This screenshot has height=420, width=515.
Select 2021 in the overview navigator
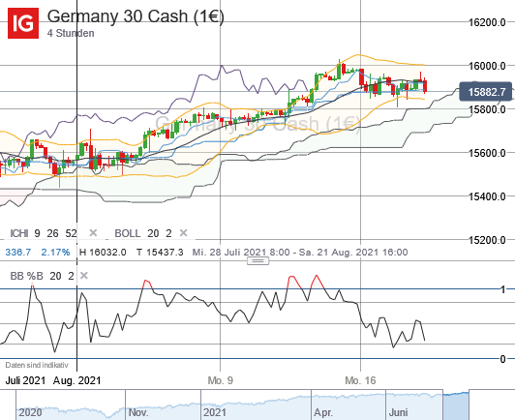point(215,412)
